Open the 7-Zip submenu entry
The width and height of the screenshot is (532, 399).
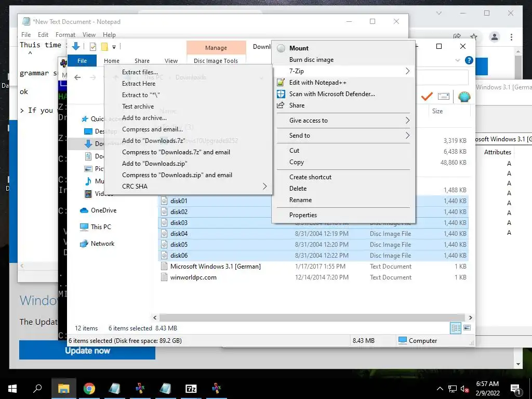click(343, 71)
